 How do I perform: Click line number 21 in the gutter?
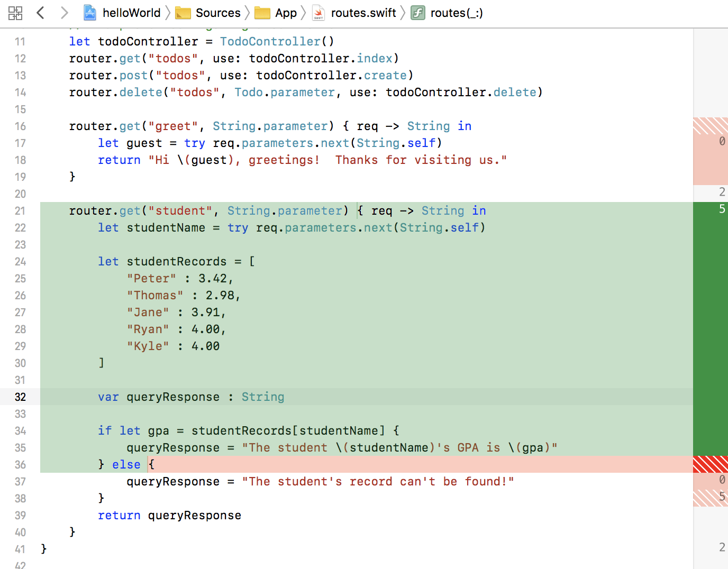[x=20, y=211]
